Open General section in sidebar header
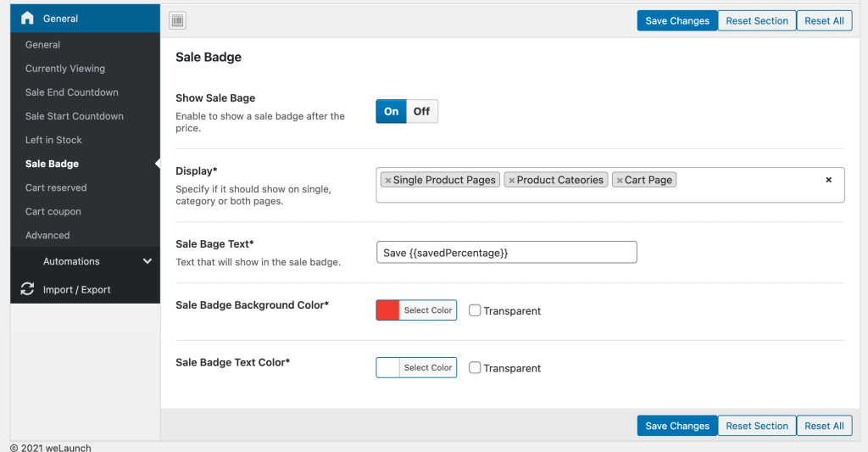The image size is (868, 452). point(86,19)
